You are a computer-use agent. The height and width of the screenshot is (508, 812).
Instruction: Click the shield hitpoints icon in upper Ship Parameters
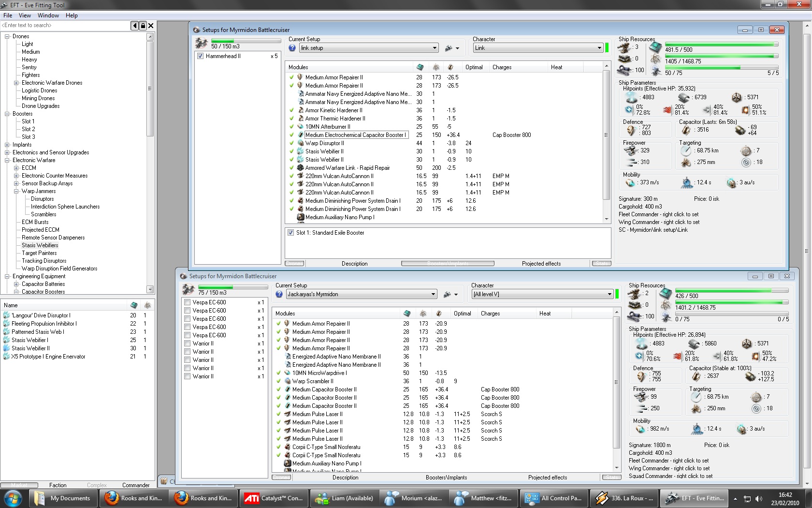[x=631, y=97]
